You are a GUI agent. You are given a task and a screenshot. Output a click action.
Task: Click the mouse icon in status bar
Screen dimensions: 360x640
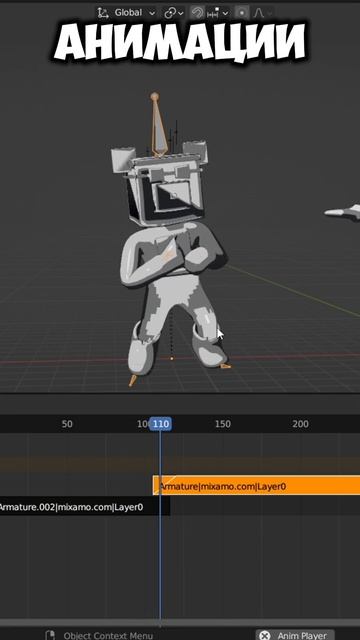tap(50, 635)
